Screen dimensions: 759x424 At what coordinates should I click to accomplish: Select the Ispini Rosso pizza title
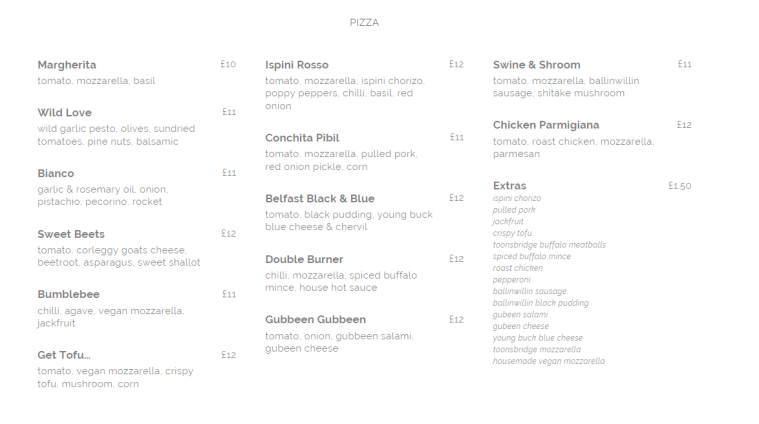click(x=296, y=65)
